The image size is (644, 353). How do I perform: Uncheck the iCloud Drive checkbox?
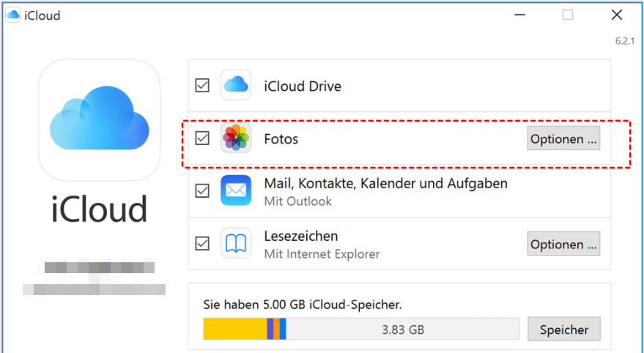202,86
